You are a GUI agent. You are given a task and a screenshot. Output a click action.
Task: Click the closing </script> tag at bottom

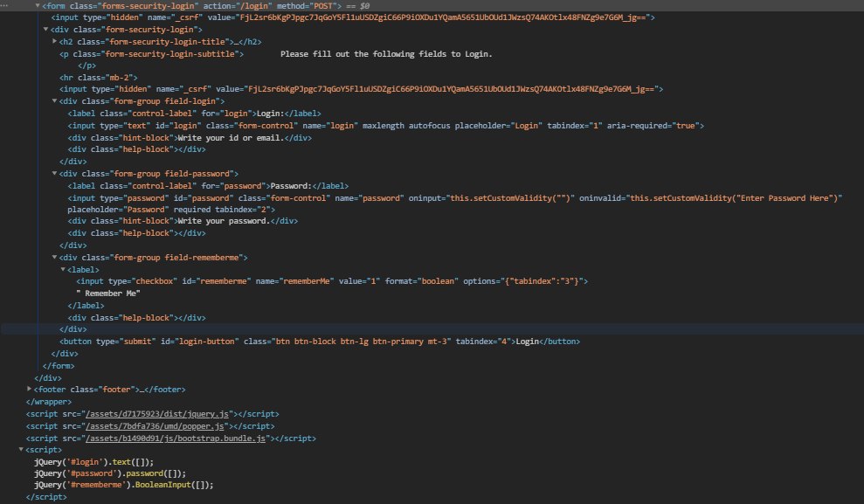[x=45, y=497]
